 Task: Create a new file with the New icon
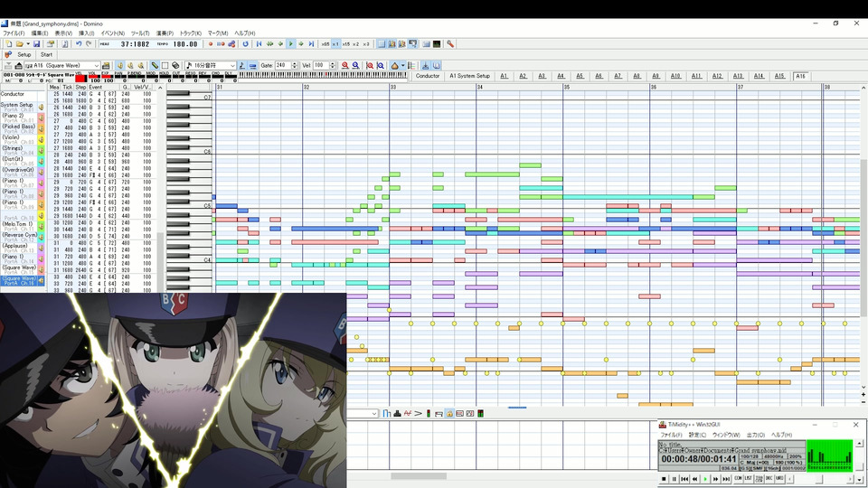point(9,43)
